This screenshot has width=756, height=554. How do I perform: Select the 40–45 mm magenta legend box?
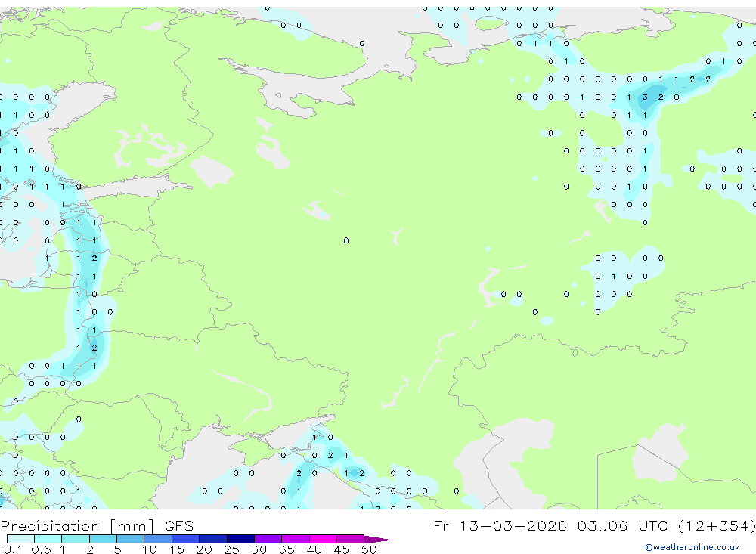pos(323,539)
